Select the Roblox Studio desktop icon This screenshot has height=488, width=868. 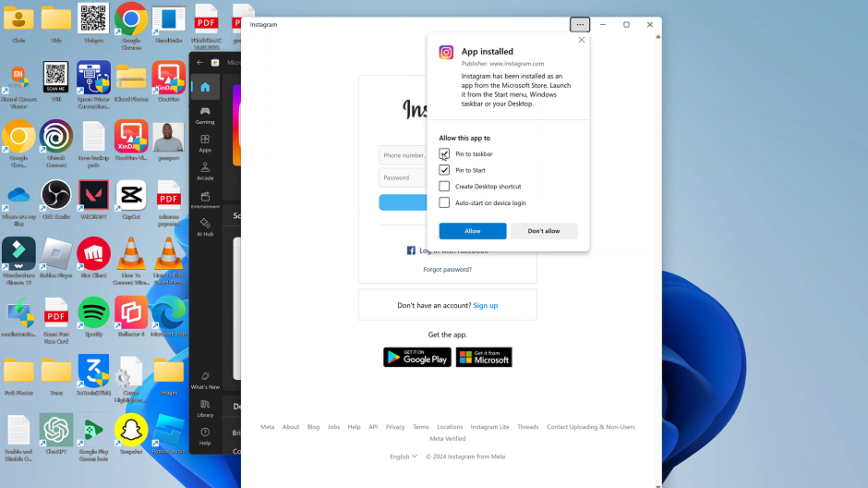[x=169, y=434]
